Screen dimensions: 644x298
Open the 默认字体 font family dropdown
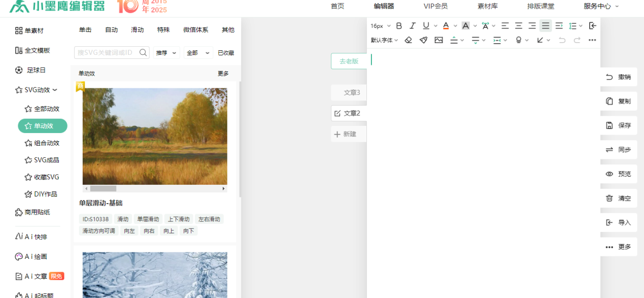click(x=384, y=40)
